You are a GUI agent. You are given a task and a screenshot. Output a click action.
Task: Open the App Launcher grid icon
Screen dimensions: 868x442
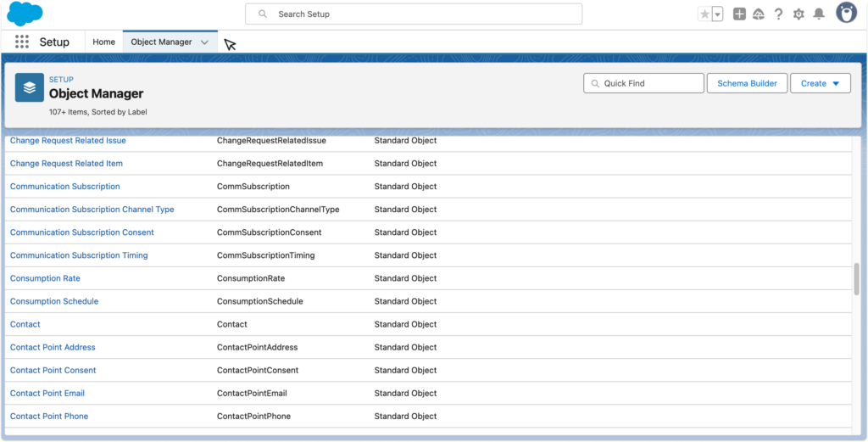[x=22, y=42]
